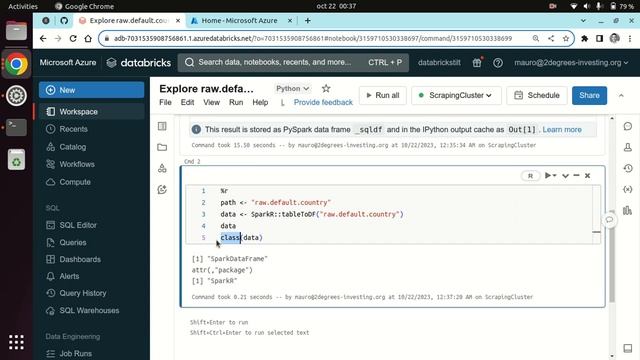Open the catalog schema browser icon
The width and height of the screenshot is (640, 360).
162,168
